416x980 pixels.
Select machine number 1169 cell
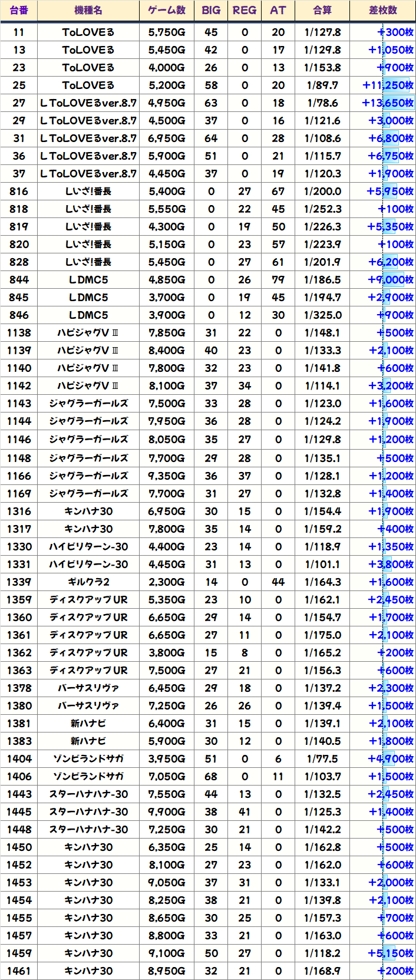[19, 493]
